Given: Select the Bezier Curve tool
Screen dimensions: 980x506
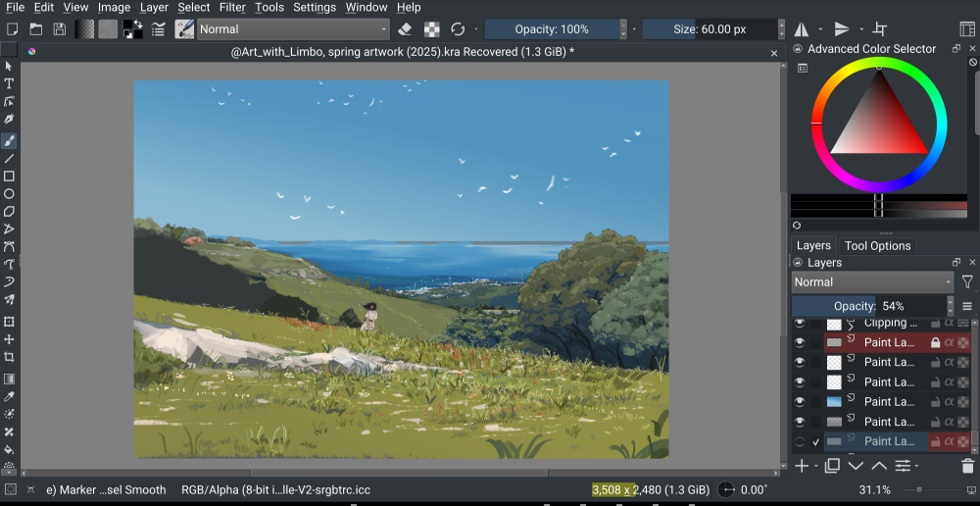Looking at the screenshot, I should pos(9,246).
